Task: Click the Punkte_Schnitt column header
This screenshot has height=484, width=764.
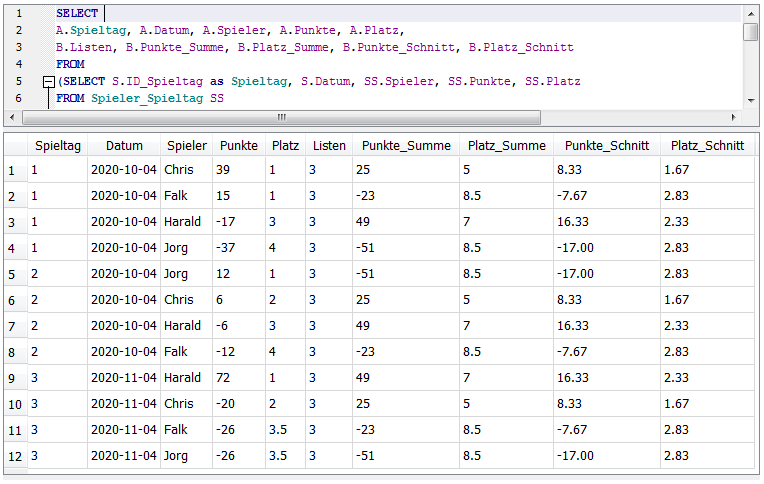Action: pos(607,145)
